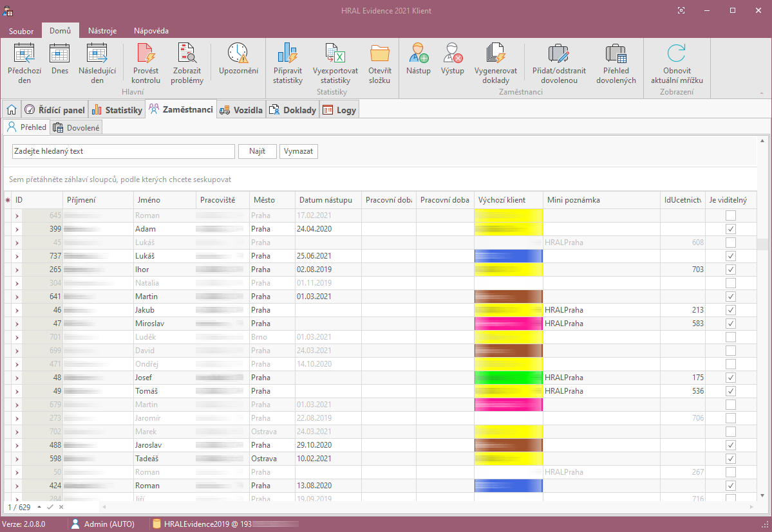The image size is (772, 532).
Task: Open the Nástroje ribbon tab
Action: [x=102, y=30]
